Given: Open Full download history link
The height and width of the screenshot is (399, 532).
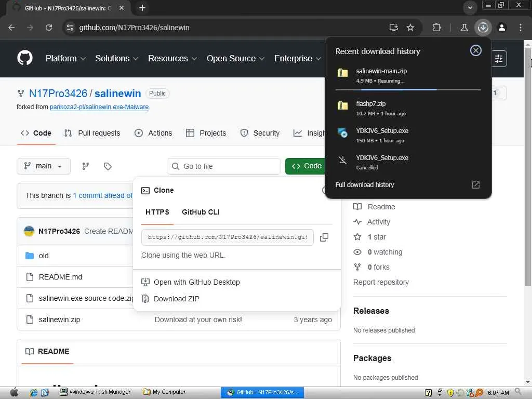Looking at the screenshot, I should coord(364,184).
